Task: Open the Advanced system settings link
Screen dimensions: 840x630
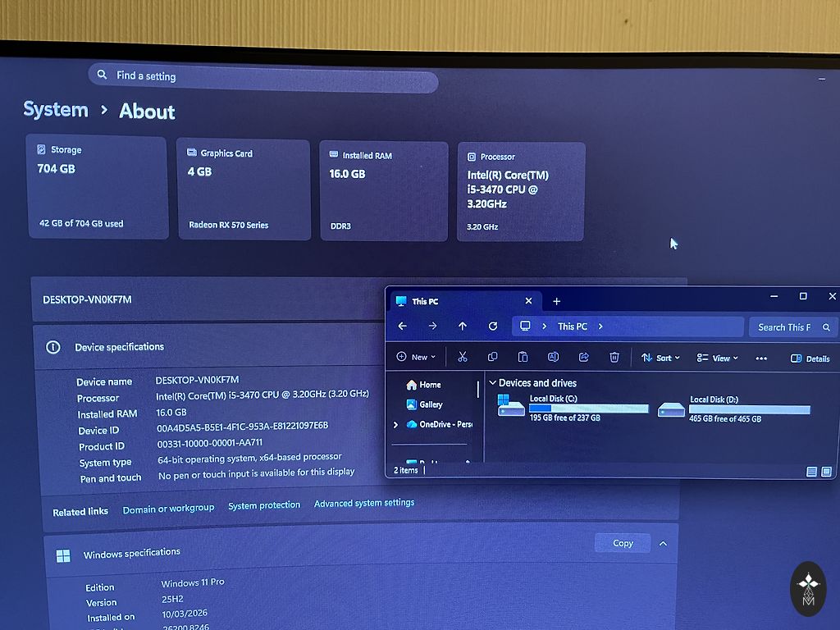Action: tap(364, 503)
